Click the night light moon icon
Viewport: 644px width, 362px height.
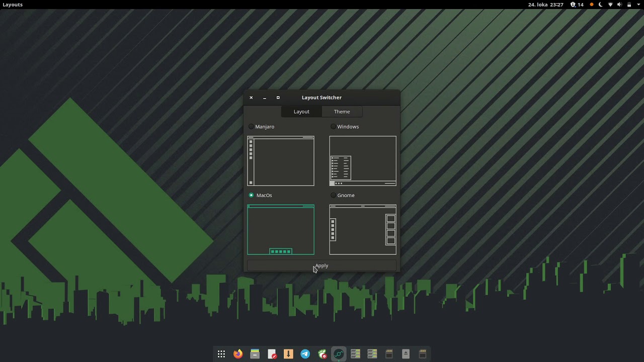(601, 5)
